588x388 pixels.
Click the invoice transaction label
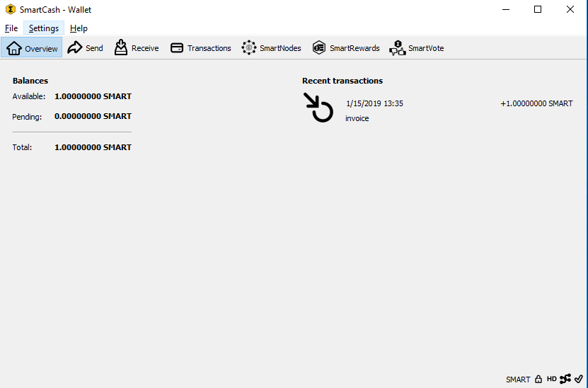pyautogui.click(x=357, y=118)
